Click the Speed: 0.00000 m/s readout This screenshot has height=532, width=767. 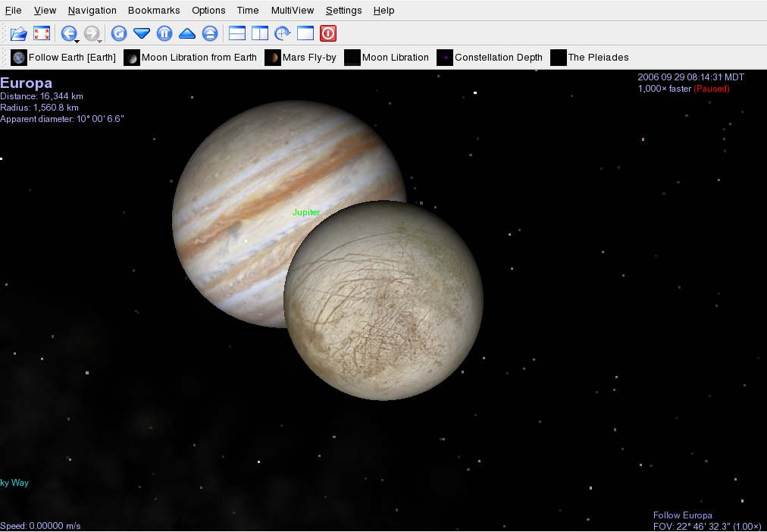click(40, 526)
